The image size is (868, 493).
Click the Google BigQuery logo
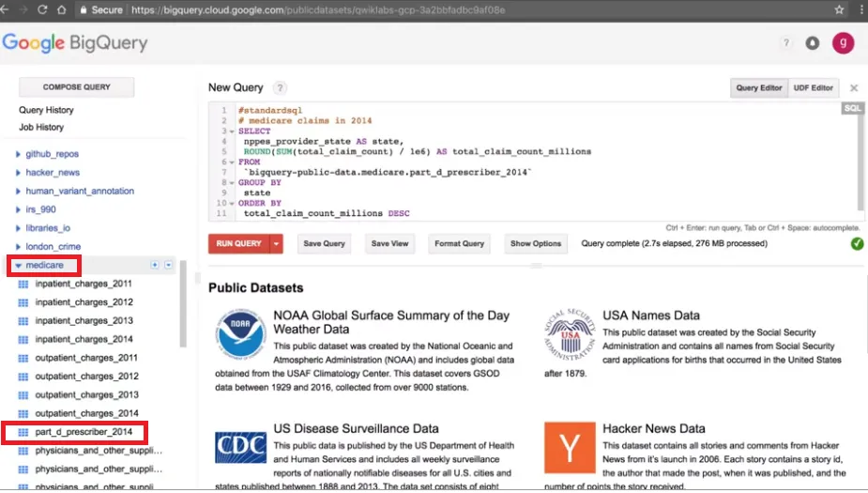[x=75, y=42]
